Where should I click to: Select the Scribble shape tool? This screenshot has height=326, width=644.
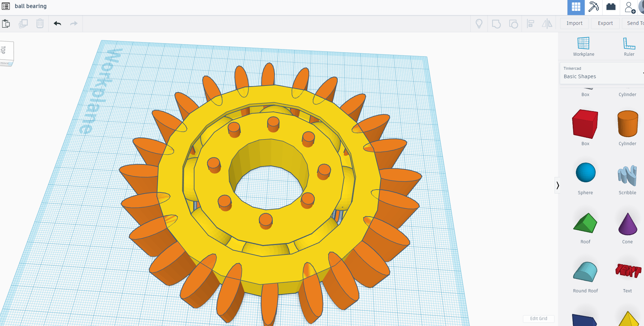(628, 175)
